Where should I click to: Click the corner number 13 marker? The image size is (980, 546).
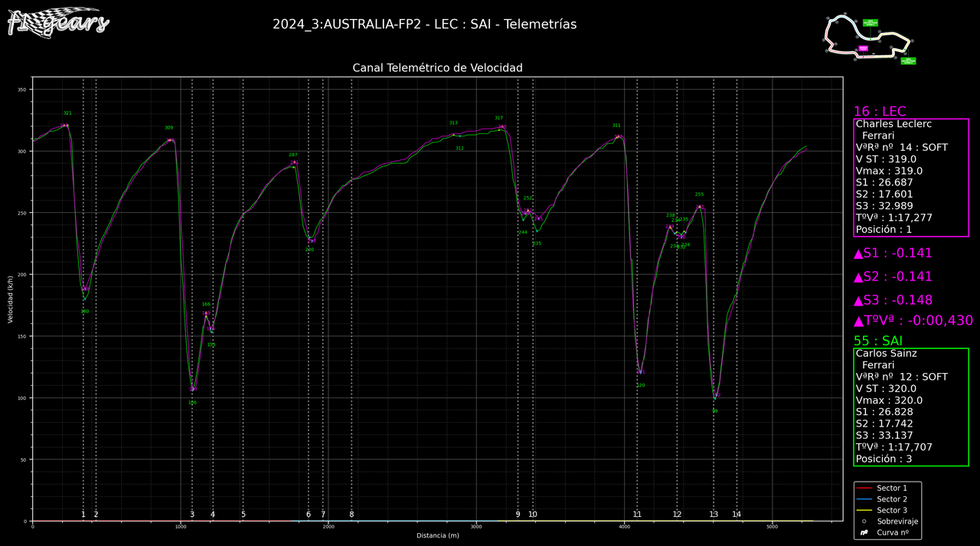point(714,514)
